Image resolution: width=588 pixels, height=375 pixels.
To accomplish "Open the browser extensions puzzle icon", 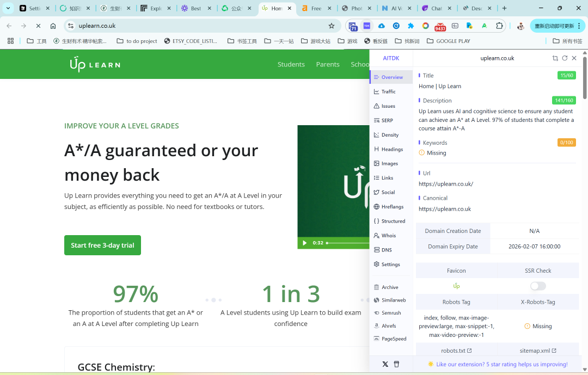I will 499,26.
